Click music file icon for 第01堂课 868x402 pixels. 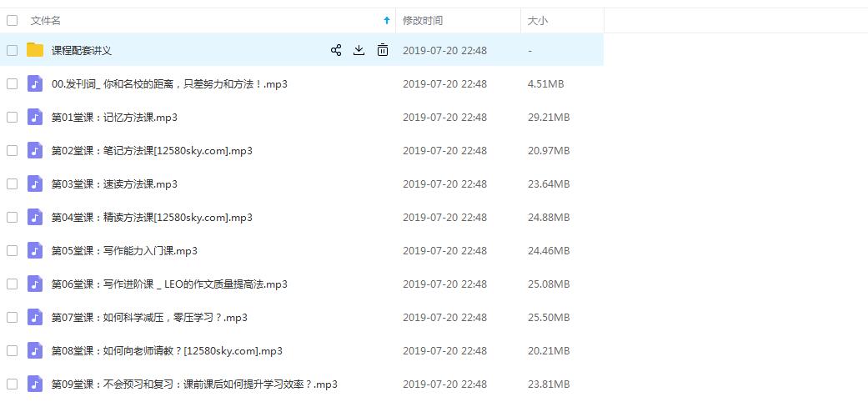pyautogui.click(x=35, y=117)
